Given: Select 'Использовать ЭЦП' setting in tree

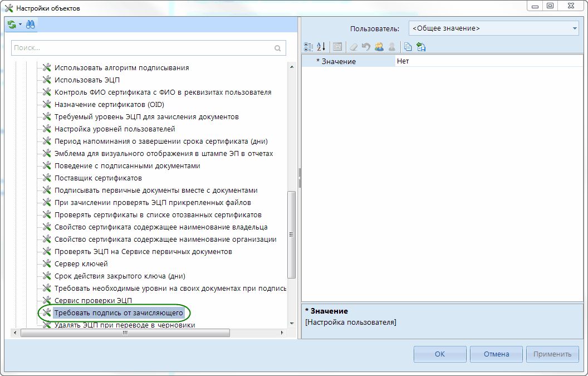Looking at the screenshot, I should coord(86,80).
